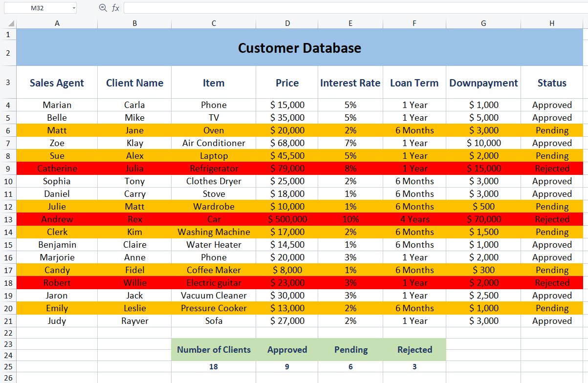Click the Interest Rate header cell
This screenshot has width=588, height=383.
(x=350, y=83)
